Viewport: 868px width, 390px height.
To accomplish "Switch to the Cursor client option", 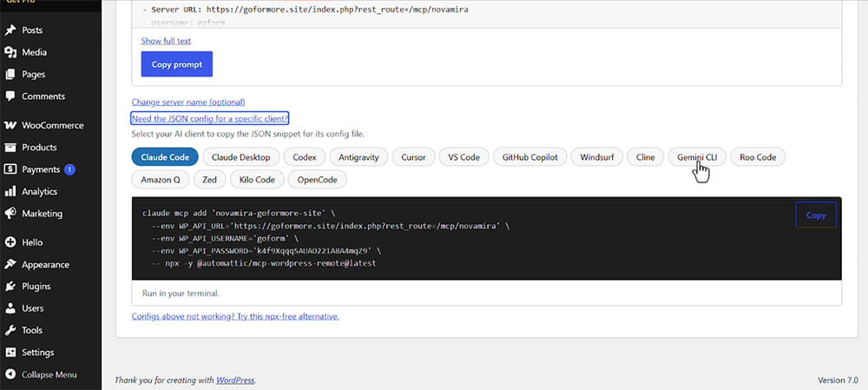I will pos(413,157).
